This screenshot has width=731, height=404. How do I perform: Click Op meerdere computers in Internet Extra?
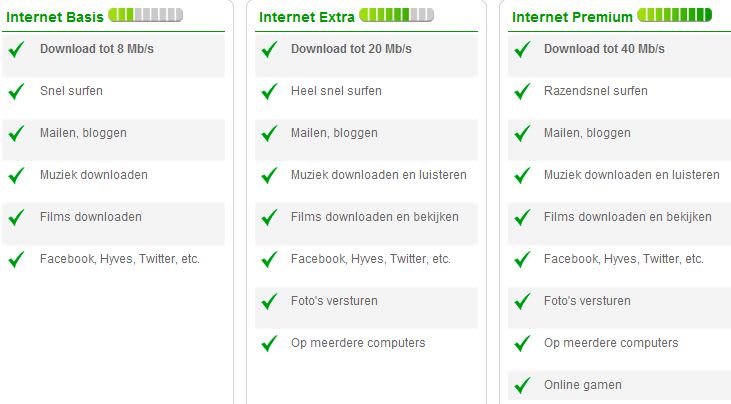[x=358, y=343]
